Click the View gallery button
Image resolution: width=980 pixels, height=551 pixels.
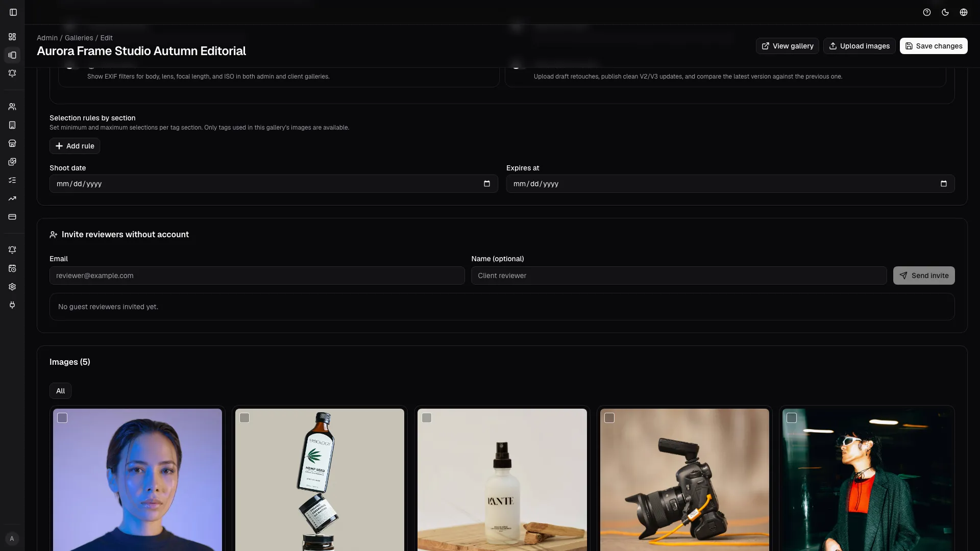(788, 46)
